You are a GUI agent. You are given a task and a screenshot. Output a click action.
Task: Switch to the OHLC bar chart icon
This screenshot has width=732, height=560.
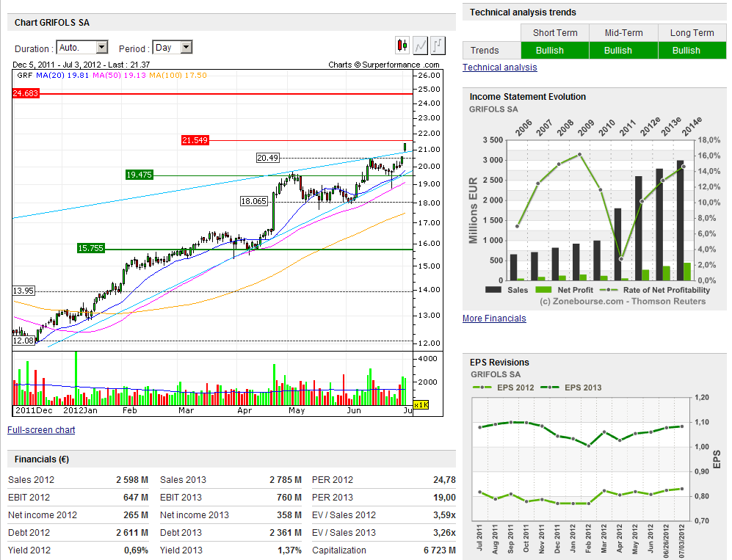pyautogui.click(x=438, y=46)
